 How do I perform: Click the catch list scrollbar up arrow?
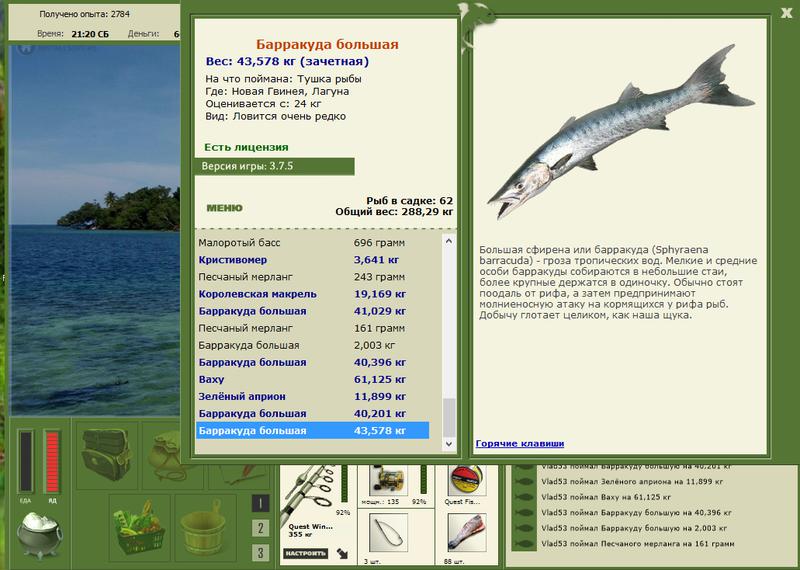tap(449, 241)
